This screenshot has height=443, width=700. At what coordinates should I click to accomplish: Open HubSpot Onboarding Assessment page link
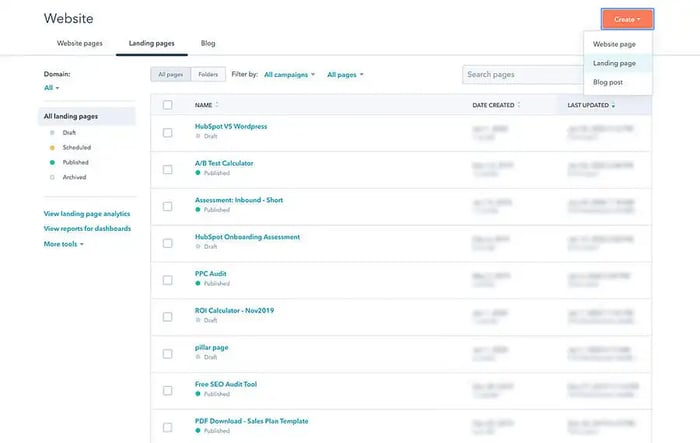point(247,237)
